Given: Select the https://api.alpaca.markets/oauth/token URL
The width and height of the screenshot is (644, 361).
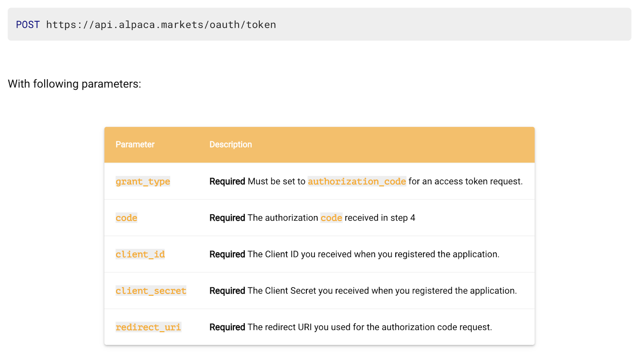Looking at the screenshot, I should tap(161, 25).
